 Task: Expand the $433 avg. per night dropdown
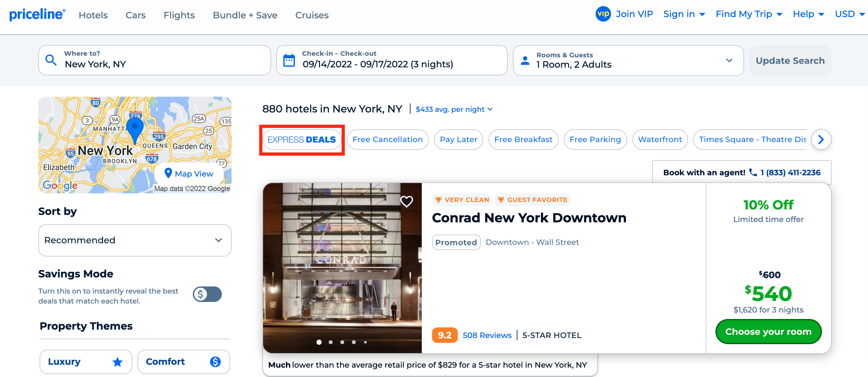[454, 109]
